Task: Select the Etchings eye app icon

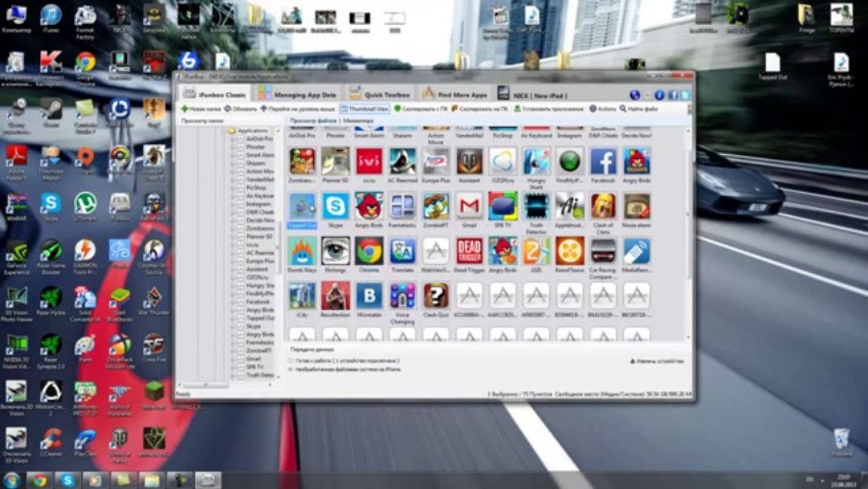Action: click(x=336, y=251)
